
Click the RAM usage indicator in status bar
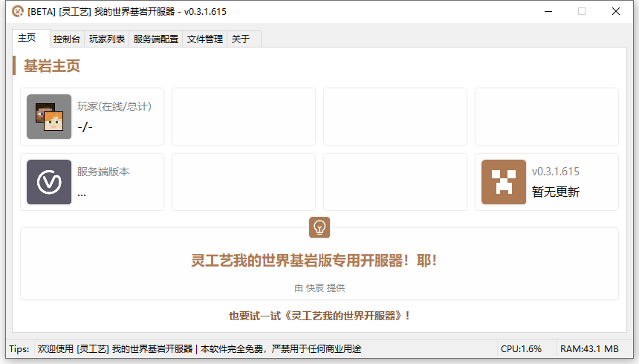(x=589, y=348)
